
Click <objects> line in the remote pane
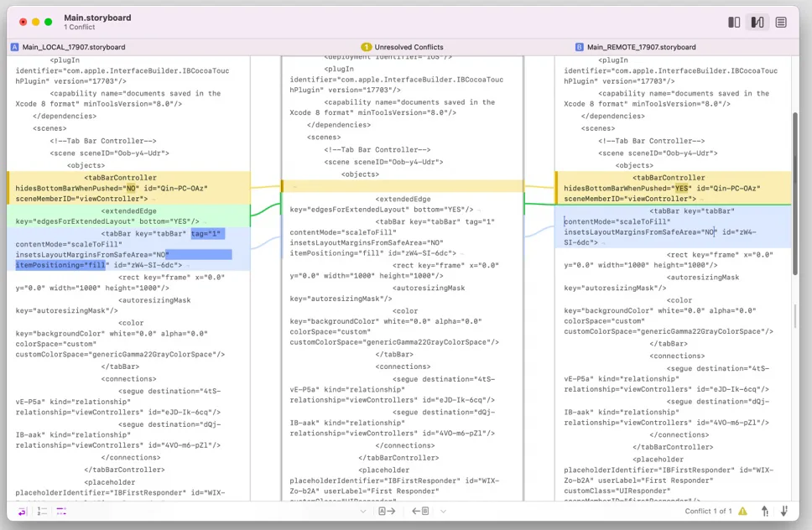tap(634, 166)
